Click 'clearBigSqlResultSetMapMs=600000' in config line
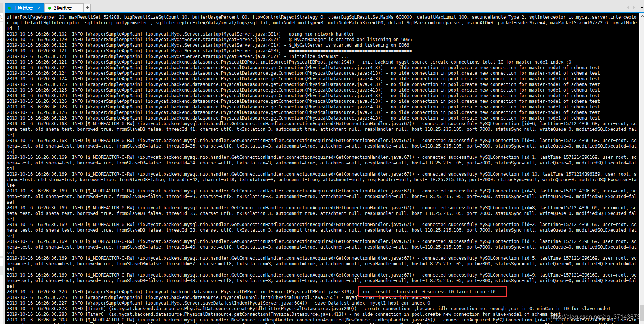Image resolution: width=644 pixels, height=324 pixels. pyautogui.click(x=370, y=17)
